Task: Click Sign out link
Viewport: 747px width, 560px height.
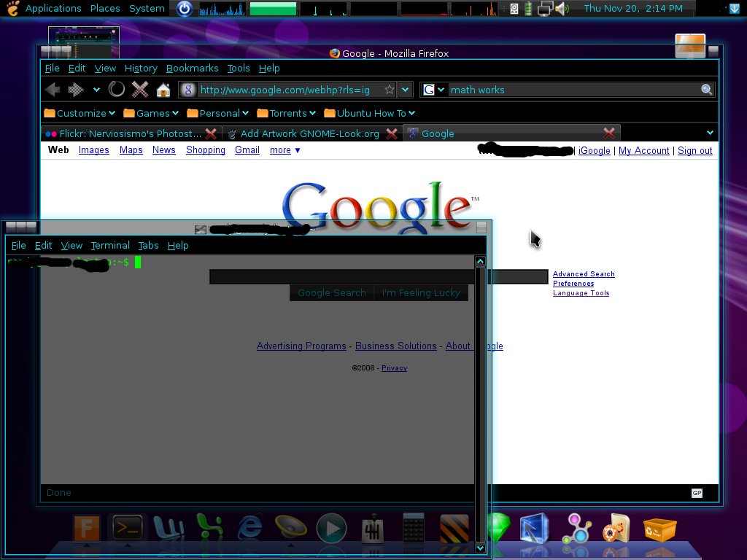Action: (694, 150)
